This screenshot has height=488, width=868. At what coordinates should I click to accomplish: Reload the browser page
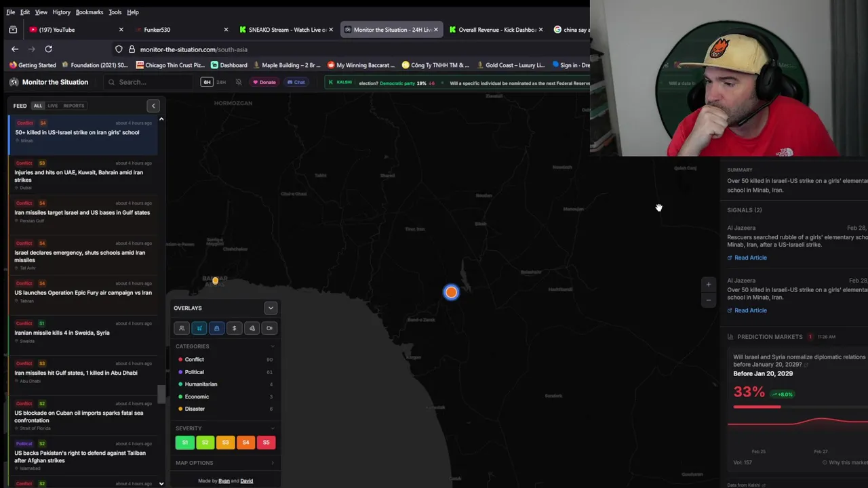pyautogui.click(x=48, y=49)
